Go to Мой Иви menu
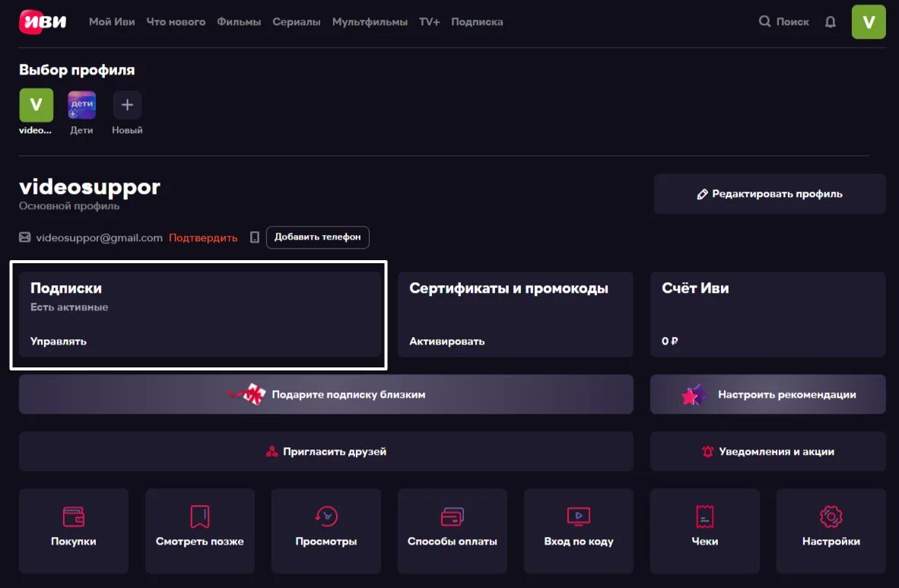Image resolution: width=899 pixels, height=588 pixels. [x=112, y=22]
